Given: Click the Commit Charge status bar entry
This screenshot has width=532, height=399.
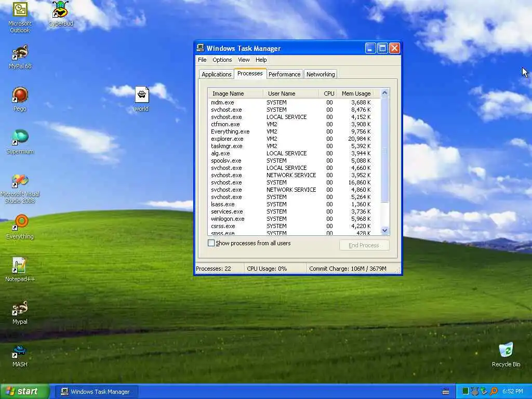Looking at the screenshot, I should [348, 269].
